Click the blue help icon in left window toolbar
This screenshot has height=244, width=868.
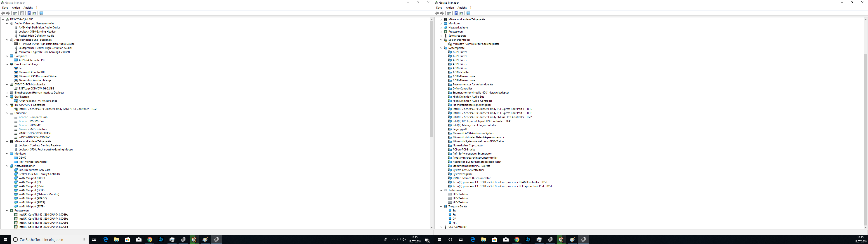coord(29,13)
